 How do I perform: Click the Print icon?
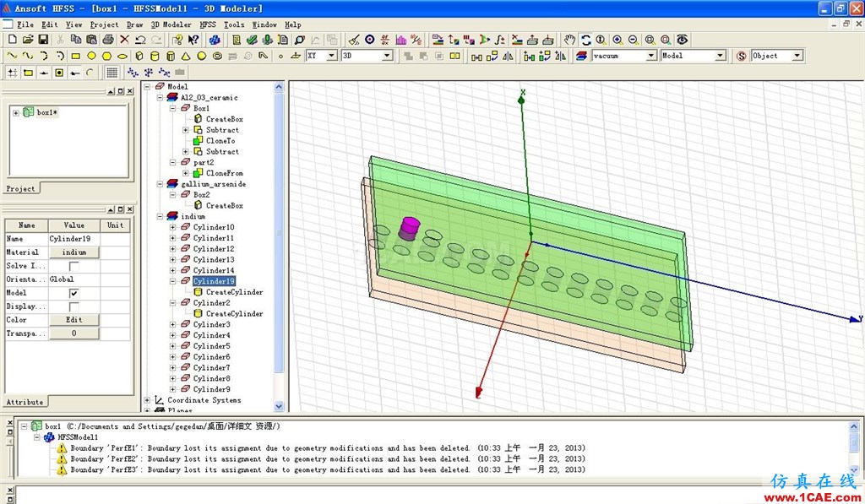click(108, 40)
